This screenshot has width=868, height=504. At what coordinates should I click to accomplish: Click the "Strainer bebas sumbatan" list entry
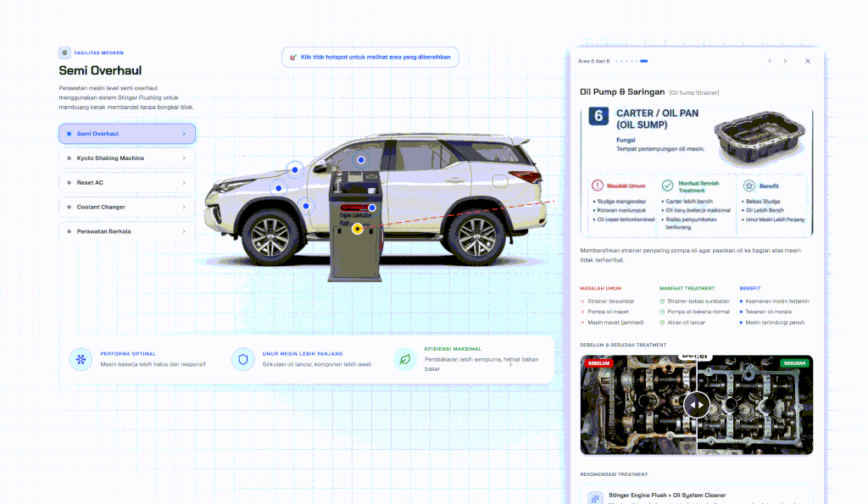coord(698,302)
